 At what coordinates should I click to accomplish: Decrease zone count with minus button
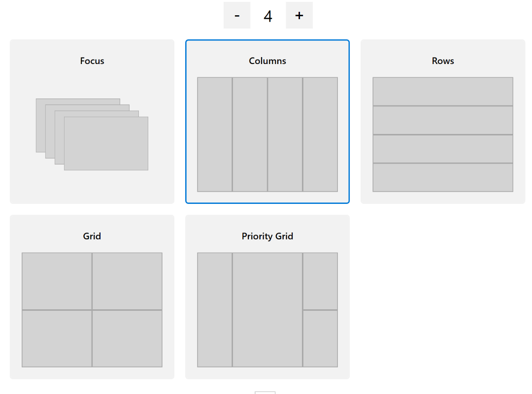[x=237, y=15]
